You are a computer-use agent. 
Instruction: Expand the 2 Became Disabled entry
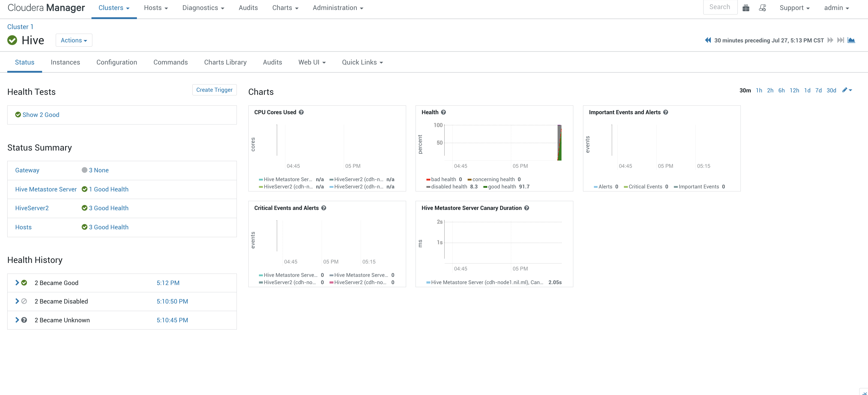pyautogui.click(x=17, y=301)
